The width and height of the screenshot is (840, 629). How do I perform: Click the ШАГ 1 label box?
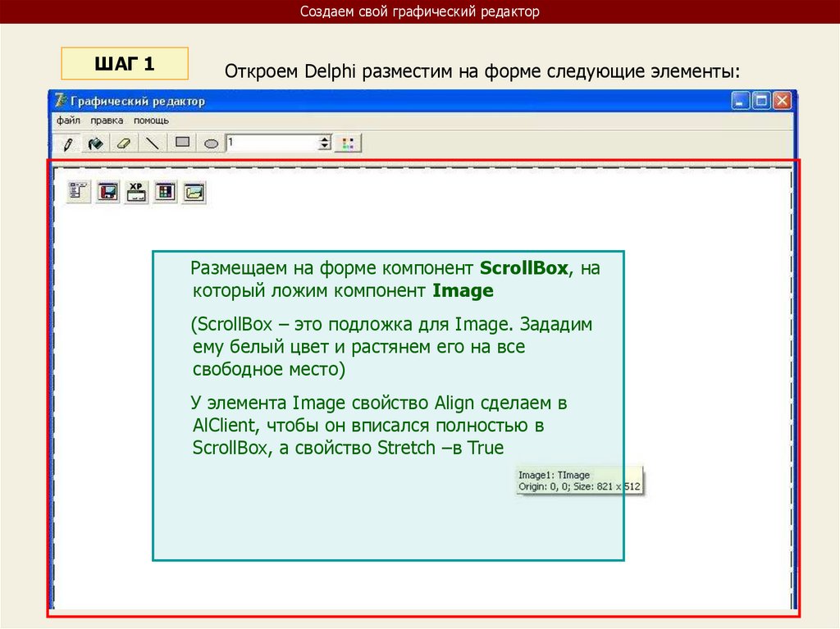[x=125, y=64]
